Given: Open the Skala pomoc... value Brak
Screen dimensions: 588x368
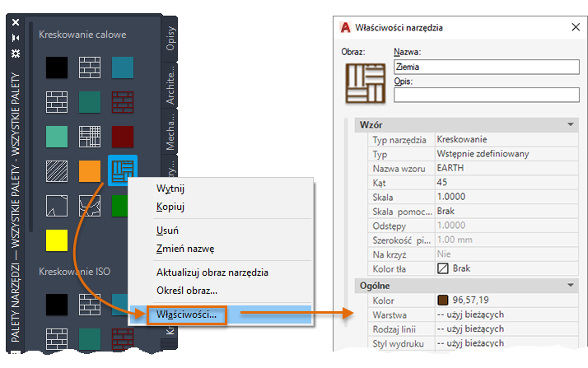Looking at the screenshot, I should [506, 211].
